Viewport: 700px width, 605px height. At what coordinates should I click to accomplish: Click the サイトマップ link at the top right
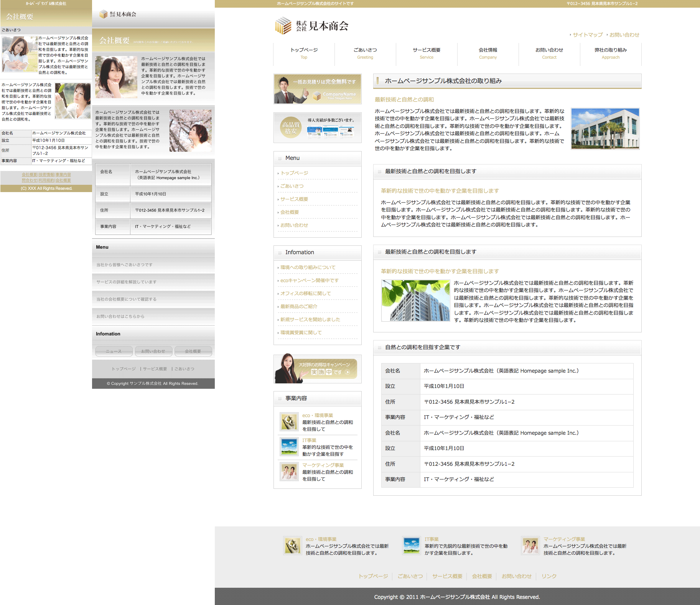588,35
